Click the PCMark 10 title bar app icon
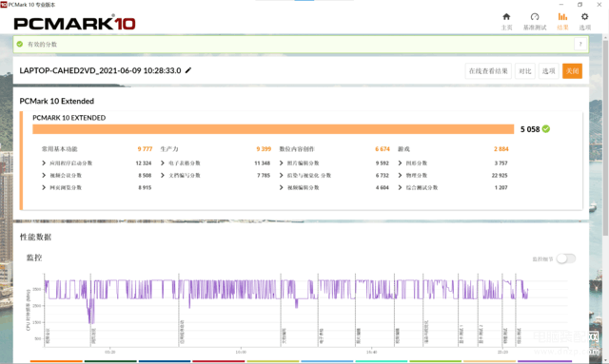The image size is (609, 364). point(4,4)
